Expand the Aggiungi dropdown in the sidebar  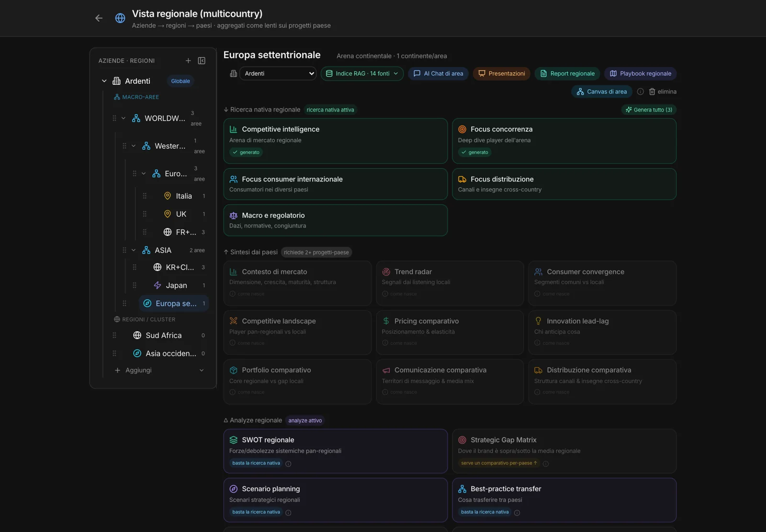coord(202,370)
